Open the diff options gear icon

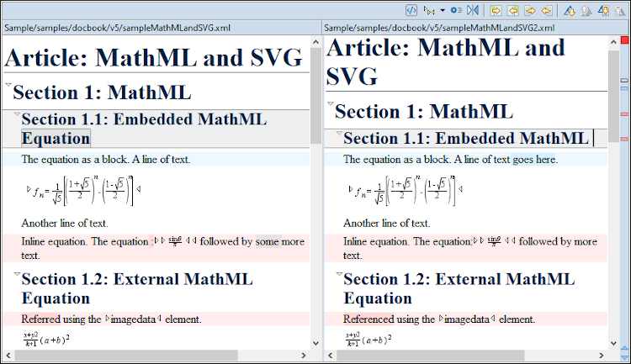point(456,11)
